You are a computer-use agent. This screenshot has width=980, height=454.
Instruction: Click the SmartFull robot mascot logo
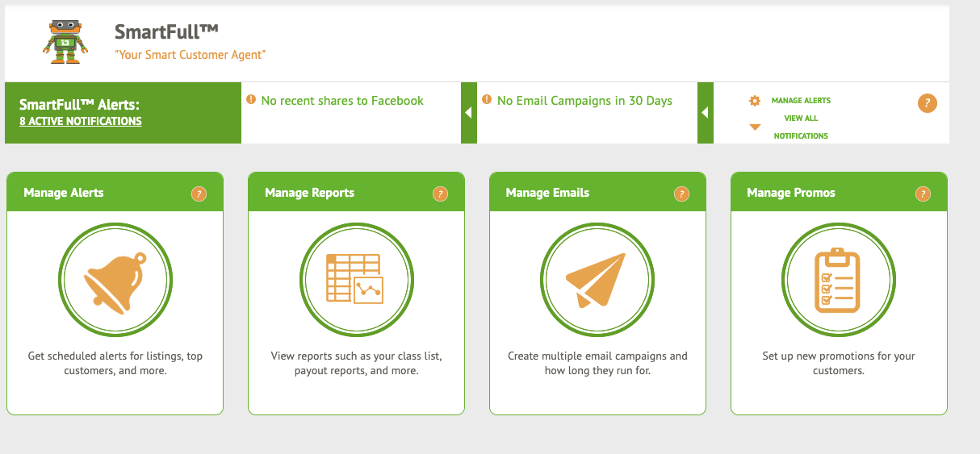[65, 40]
